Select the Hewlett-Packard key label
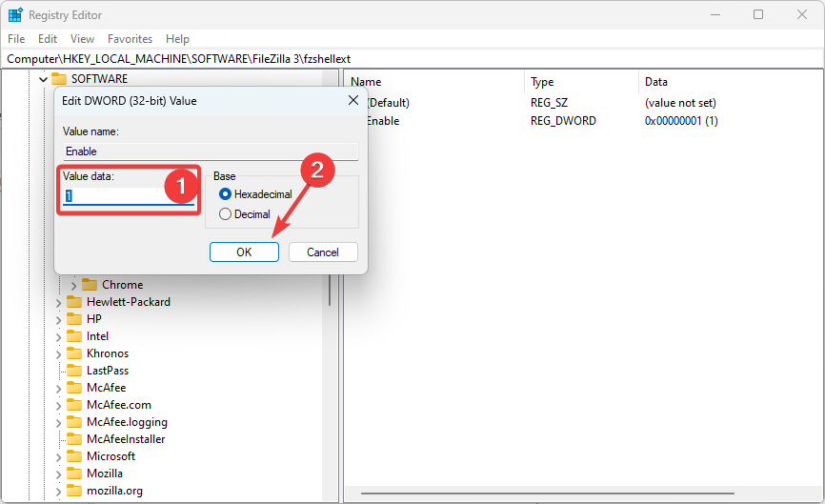This screenshot has width=825, height=504. pos(129,302)
